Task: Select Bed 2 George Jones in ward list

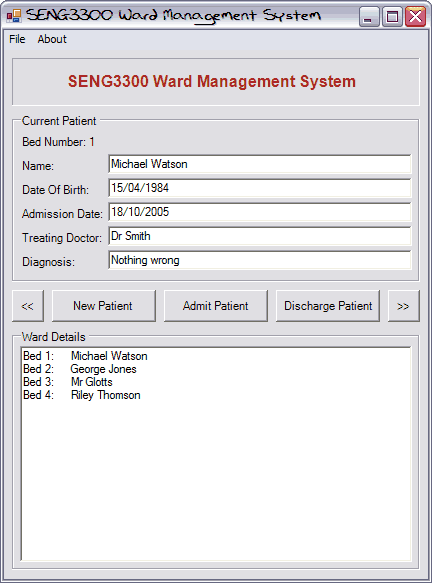Action: coord(80,369)
